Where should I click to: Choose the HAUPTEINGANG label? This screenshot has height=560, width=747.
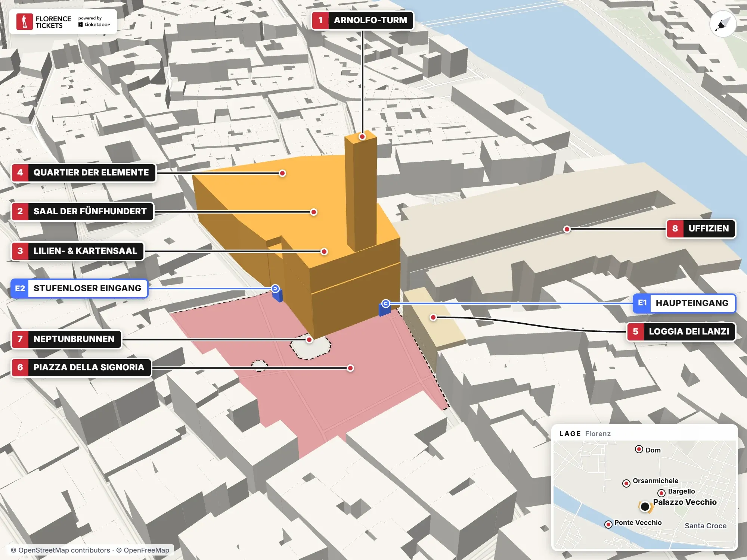click(684, 303)
